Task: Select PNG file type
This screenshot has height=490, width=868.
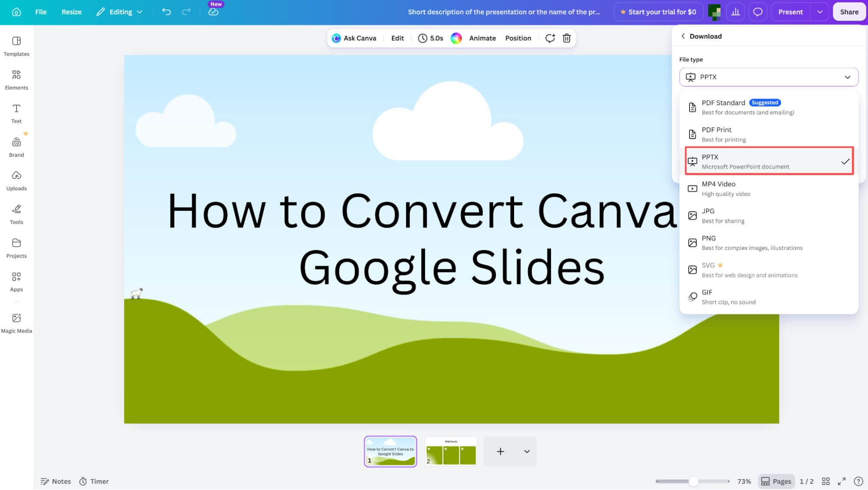Action: point(769,243)
